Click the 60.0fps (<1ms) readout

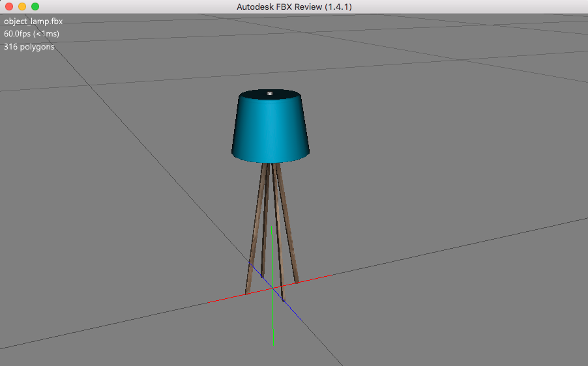click(x=31, y=34)
